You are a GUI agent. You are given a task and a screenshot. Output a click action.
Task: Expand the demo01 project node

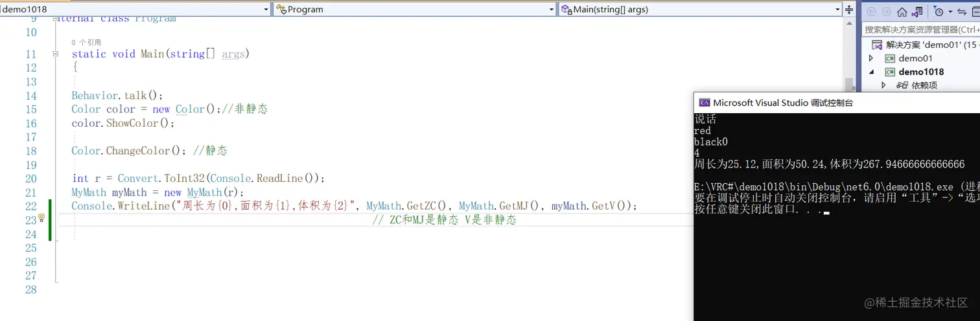[x=871, y=58]
